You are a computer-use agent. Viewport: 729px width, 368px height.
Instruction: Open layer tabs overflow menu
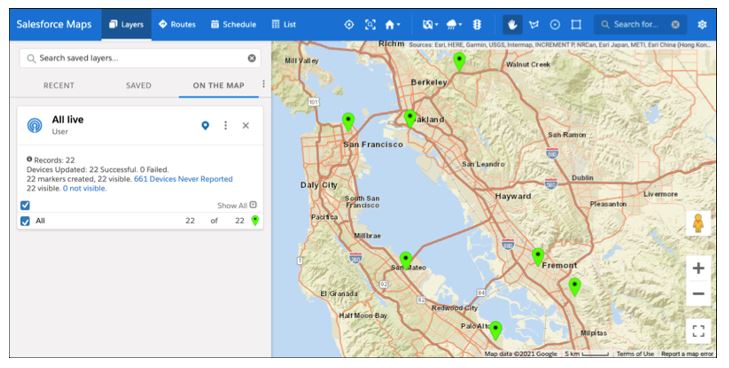[x=264, y=84]
